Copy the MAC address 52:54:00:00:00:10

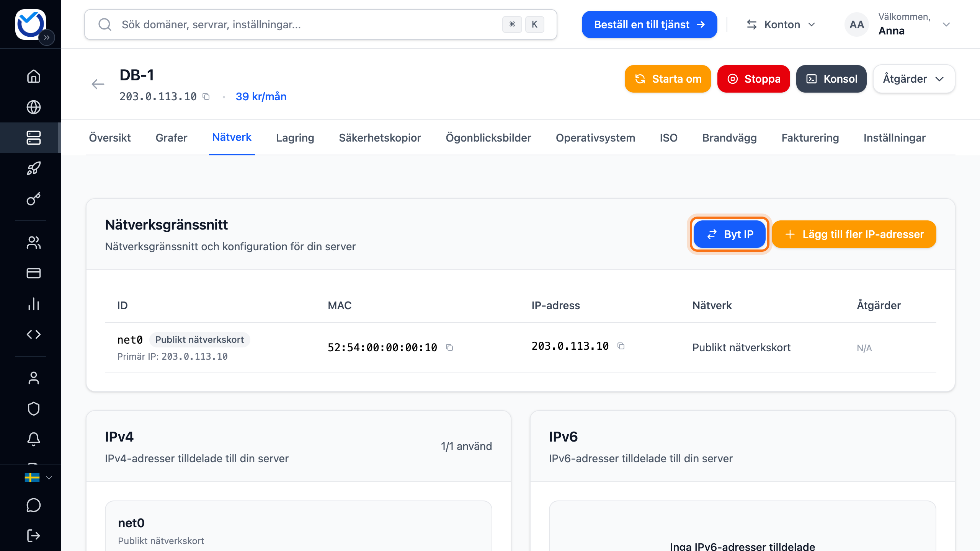[449, 347]
